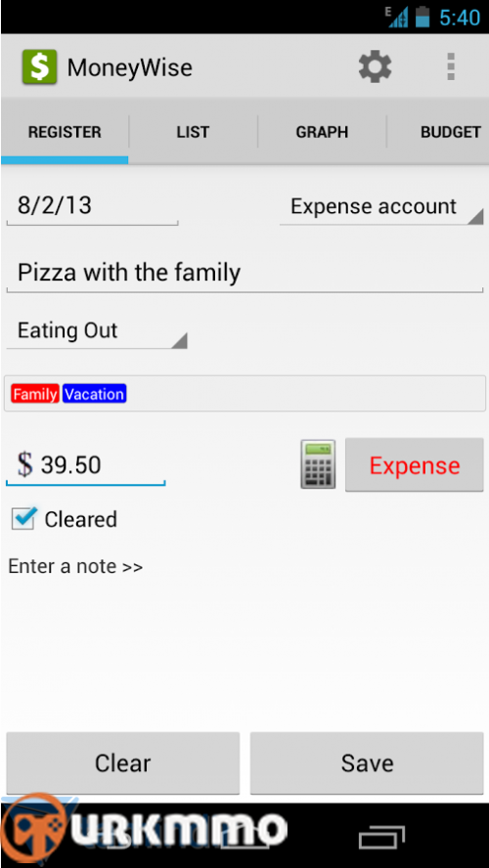489x868 pixels.
Task: Open the Eating Out category dropdown
Action: coord(97,331)
